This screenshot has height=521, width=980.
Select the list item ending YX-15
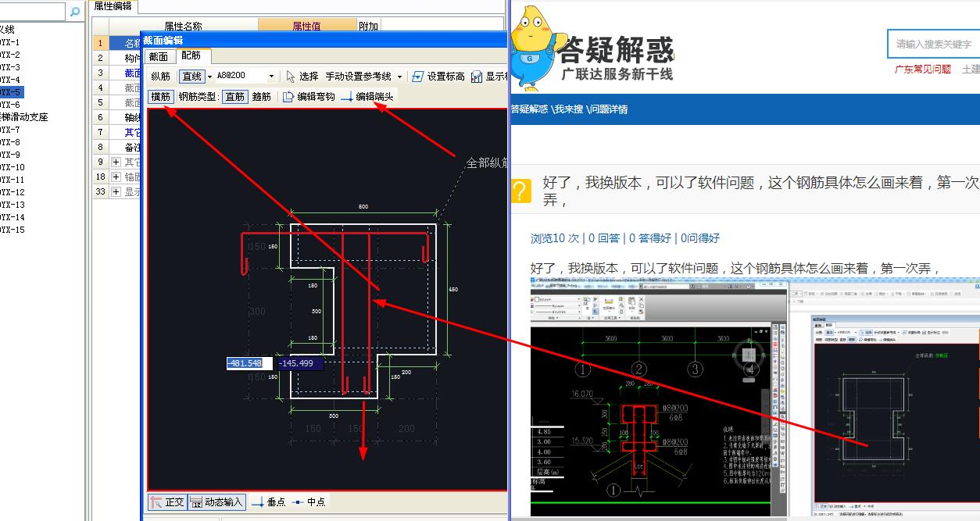pyautogui.click(x=13, y=230)
